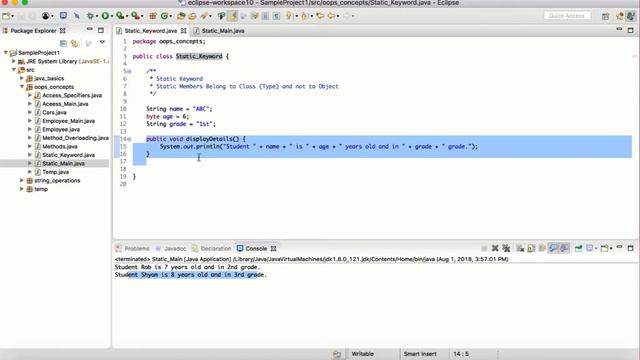640x360 pixels.
Task: Select the Static_Keyword.java editor tab
Action: [151, 31]
